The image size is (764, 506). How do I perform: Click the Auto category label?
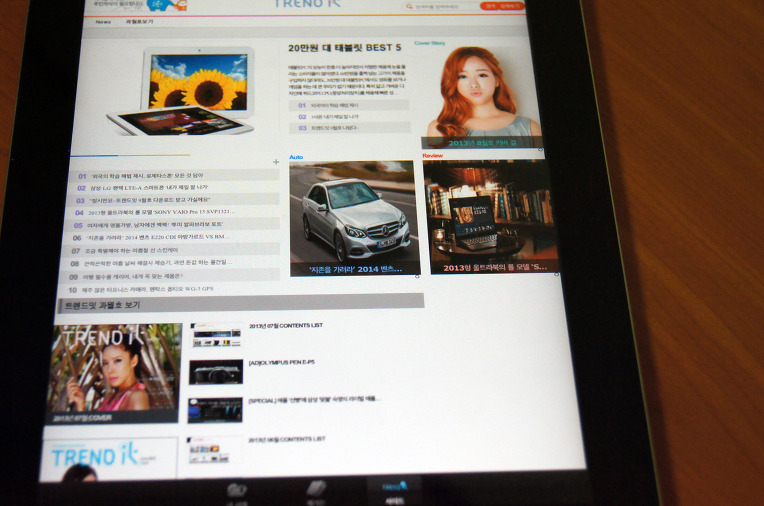point(296,157)
